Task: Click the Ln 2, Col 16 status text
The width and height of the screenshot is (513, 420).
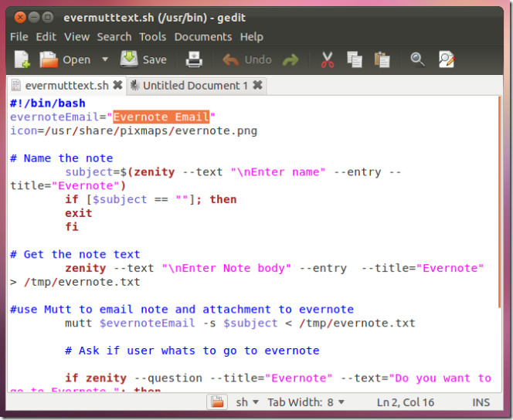Action: pyautogui.click(x=406, y=402)
